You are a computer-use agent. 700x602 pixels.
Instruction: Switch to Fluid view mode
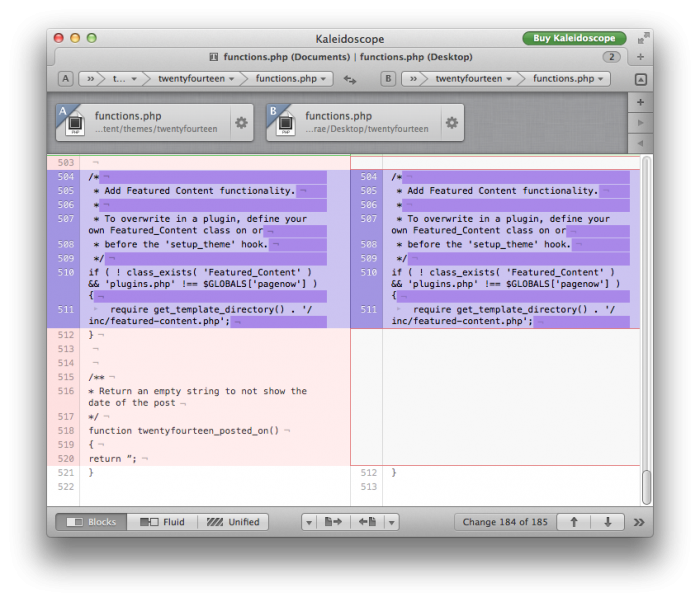point(162,522)
